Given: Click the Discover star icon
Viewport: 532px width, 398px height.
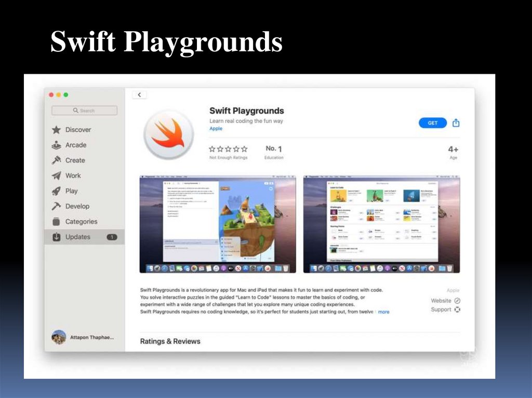Looking at the screenshot, I should [x=56, y=130].
